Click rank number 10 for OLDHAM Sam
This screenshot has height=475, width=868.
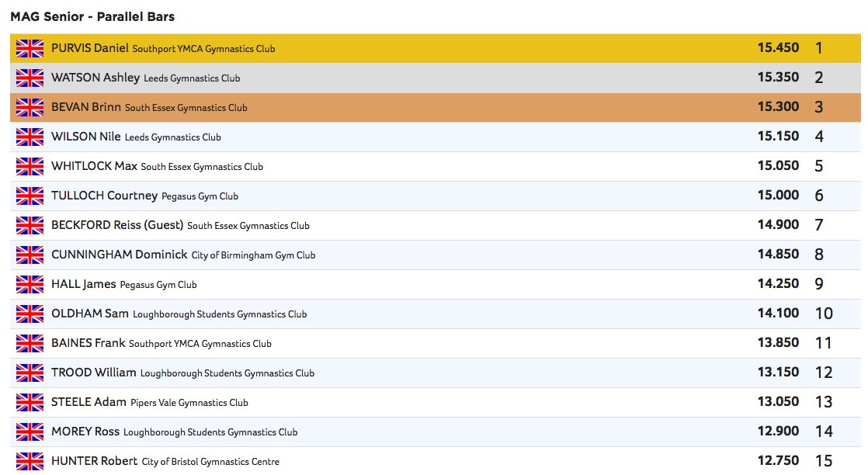(x=823, y=314)
